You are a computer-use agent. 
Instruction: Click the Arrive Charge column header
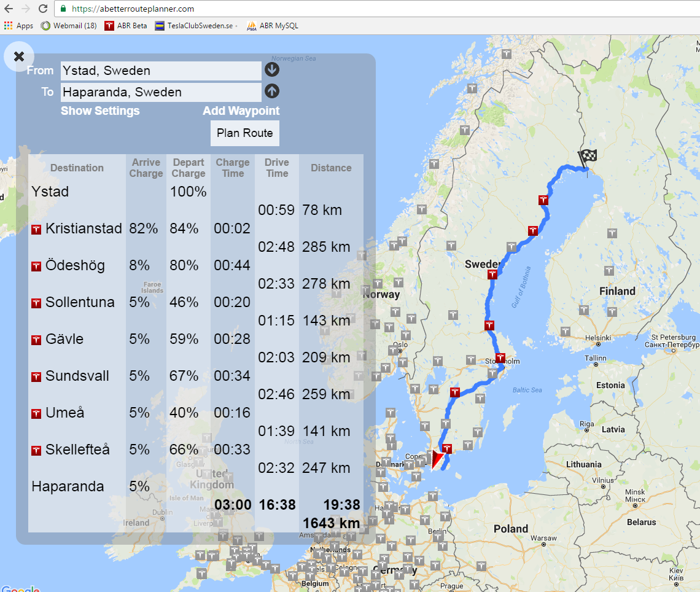pos(146,168)
